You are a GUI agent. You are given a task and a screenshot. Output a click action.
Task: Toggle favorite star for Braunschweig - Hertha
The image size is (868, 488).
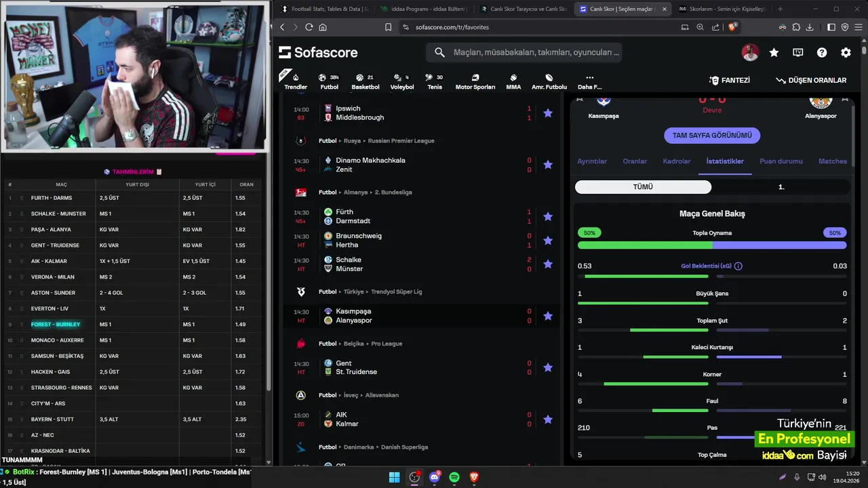click(548, 241)
